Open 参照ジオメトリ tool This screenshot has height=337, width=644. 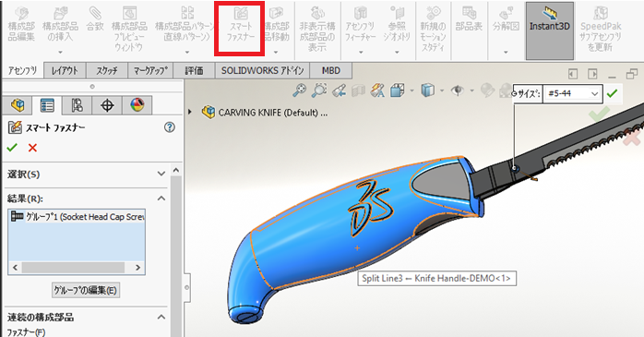(x=397, y=24)
